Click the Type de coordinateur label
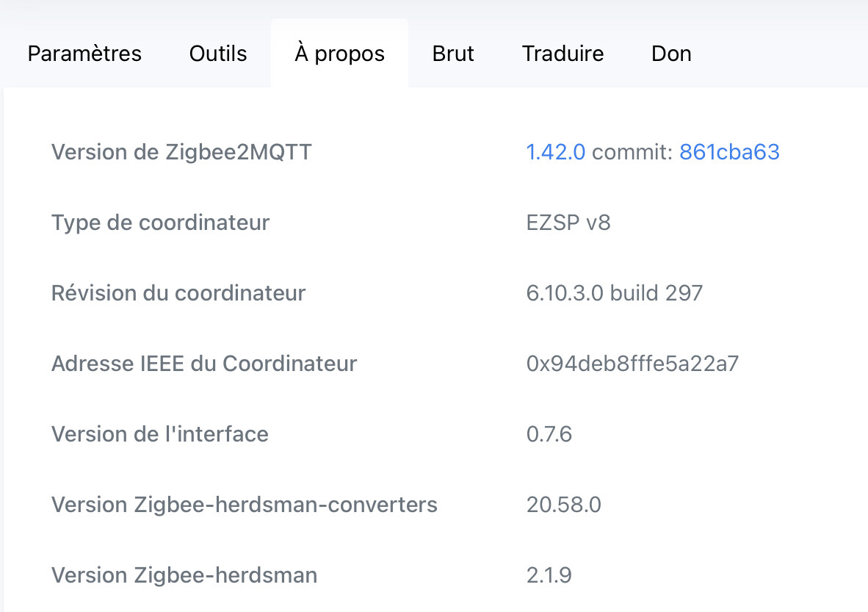868x612 pixels. point(161,223)
